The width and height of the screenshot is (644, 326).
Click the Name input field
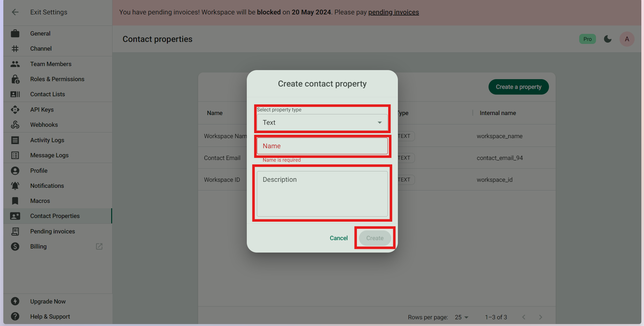(x=322, y=146)
